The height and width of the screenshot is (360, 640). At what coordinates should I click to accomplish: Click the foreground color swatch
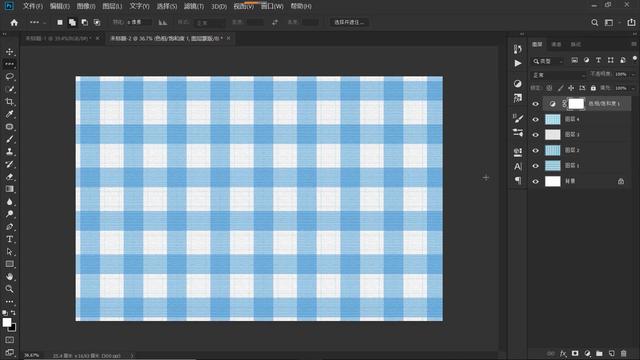[7, 322]
